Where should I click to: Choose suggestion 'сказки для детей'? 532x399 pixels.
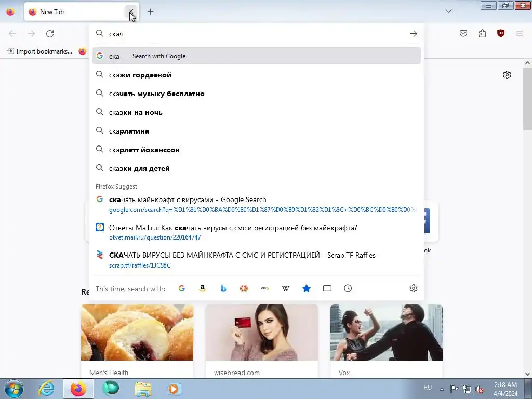pos(257,168)
